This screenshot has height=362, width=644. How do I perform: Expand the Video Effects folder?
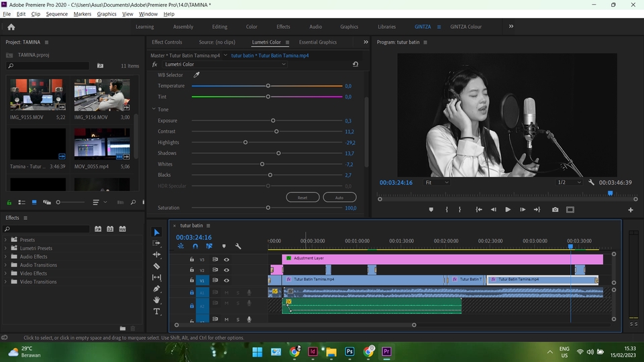[x=6, y=274]
